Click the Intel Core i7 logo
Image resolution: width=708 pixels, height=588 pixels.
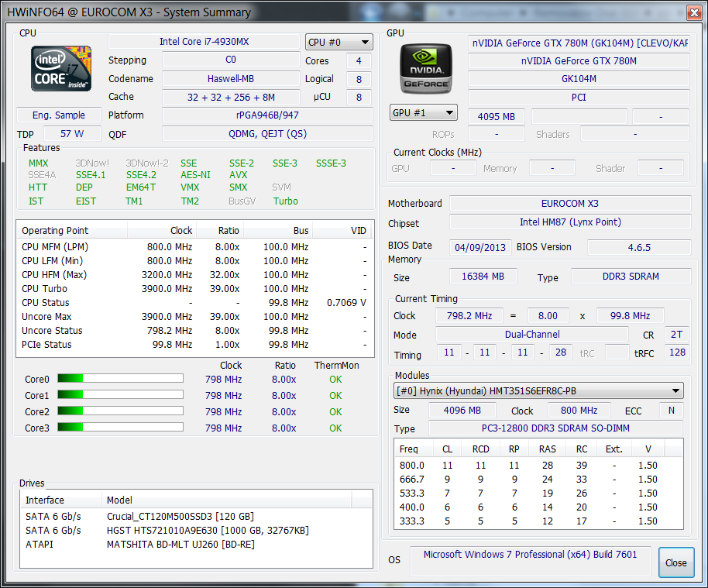click(61, 69)
